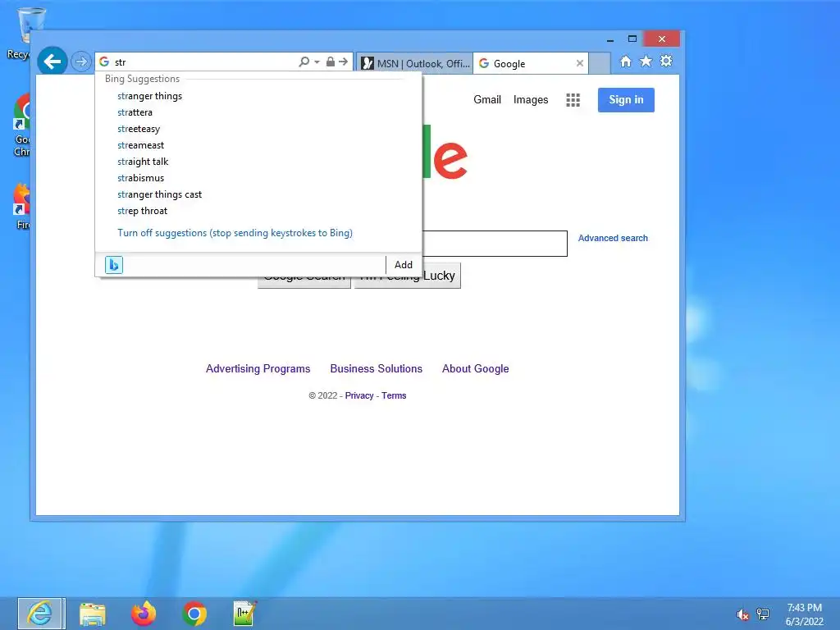Image resolution: width=840 pixels, height=630 pixels.
Task: Open the Privacy link
Action: pos(359,395)
